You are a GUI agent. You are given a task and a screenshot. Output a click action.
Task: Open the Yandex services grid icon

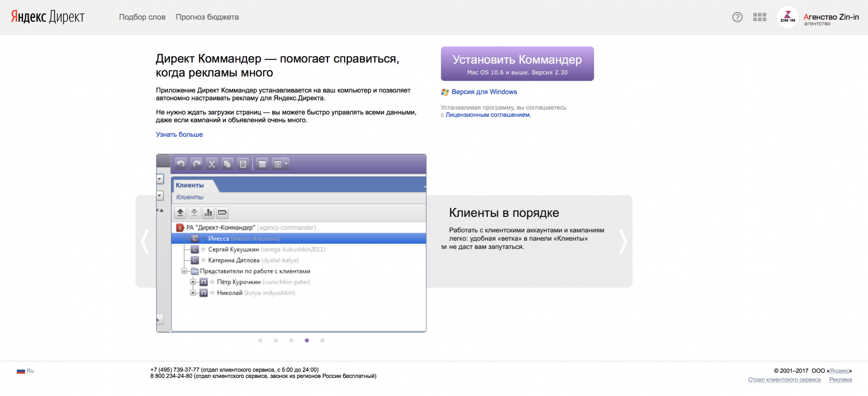760,17
